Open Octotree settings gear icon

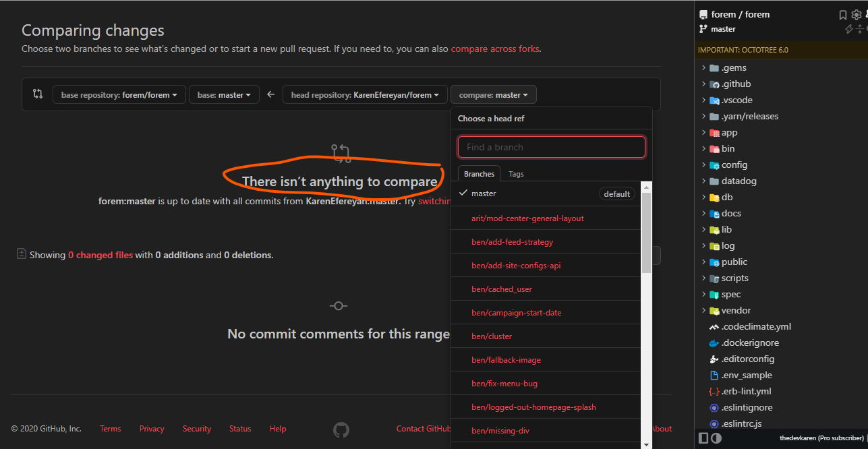click(x=857, y=14)
